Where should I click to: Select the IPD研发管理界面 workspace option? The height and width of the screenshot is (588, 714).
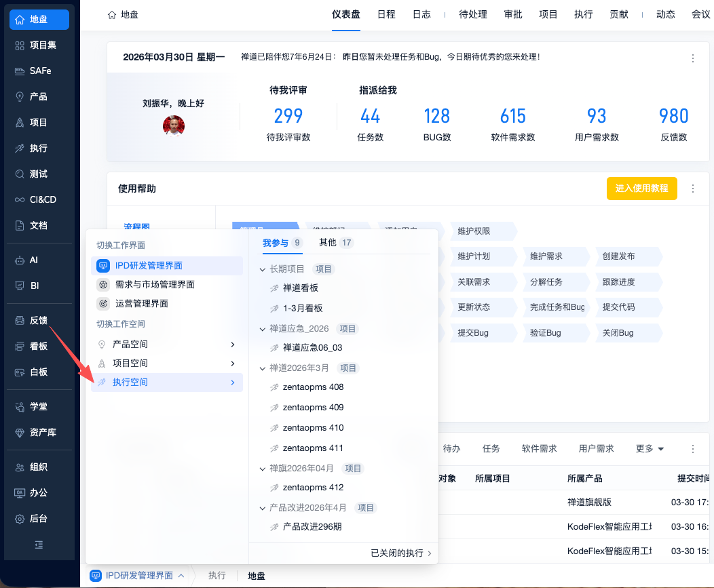tap(167, 266)
